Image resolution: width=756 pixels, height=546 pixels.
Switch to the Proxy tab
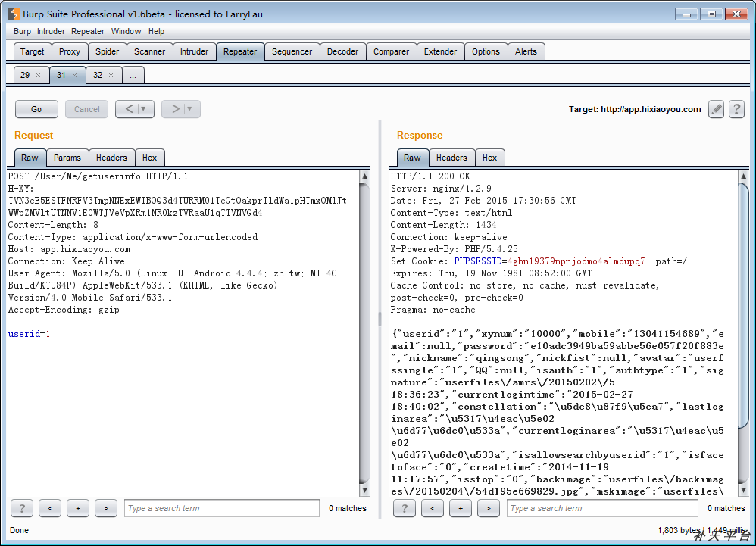click(70, 51)
